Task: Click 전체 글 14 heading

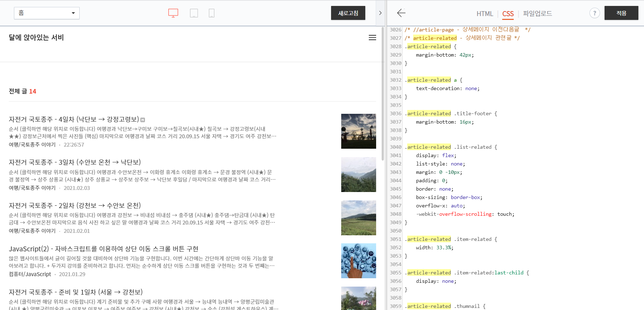Action: point(22,91)
